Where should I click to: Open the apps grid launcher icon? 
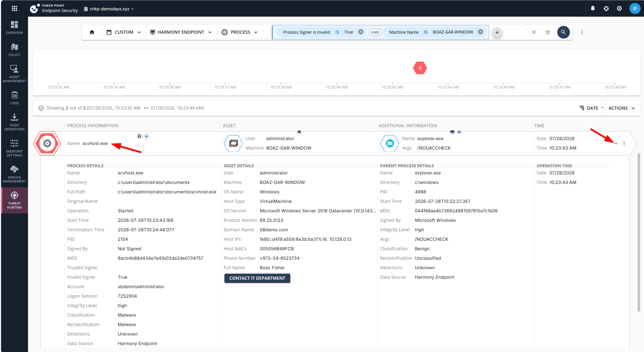[15, 8]
